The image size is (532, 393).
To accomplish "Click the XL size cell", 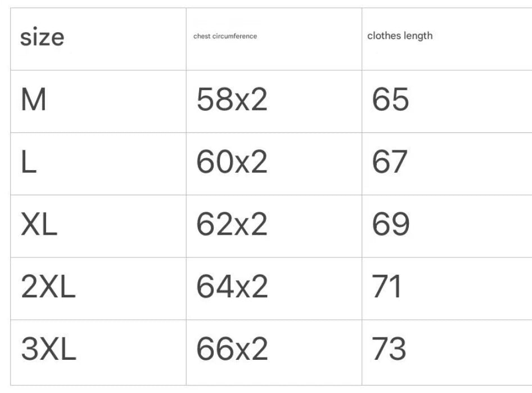I will tap(39, 226).
